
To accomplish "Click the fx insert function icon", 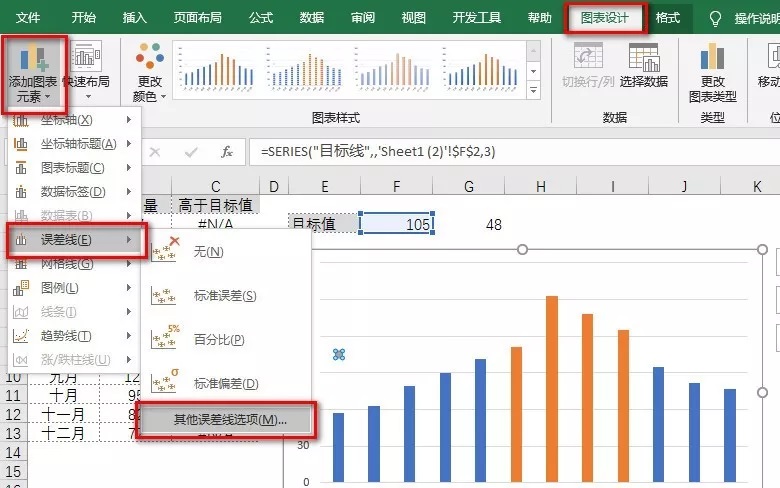I will (227, 152).
